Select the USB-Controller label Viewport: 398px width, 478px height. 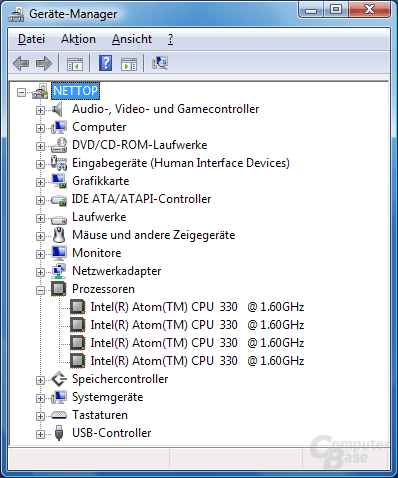112,433
